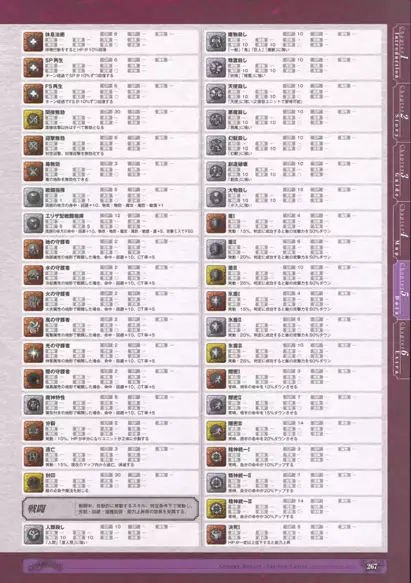
Task: Select the 大物殺し skill icon
Action: [x=216, y=197]
